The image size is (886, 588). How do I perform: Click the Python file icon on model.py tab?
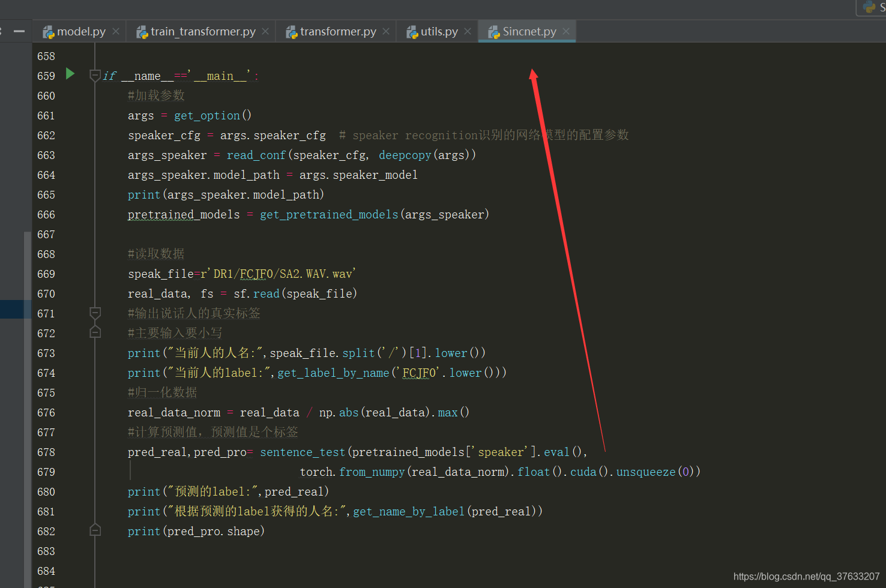click(48, 32)
